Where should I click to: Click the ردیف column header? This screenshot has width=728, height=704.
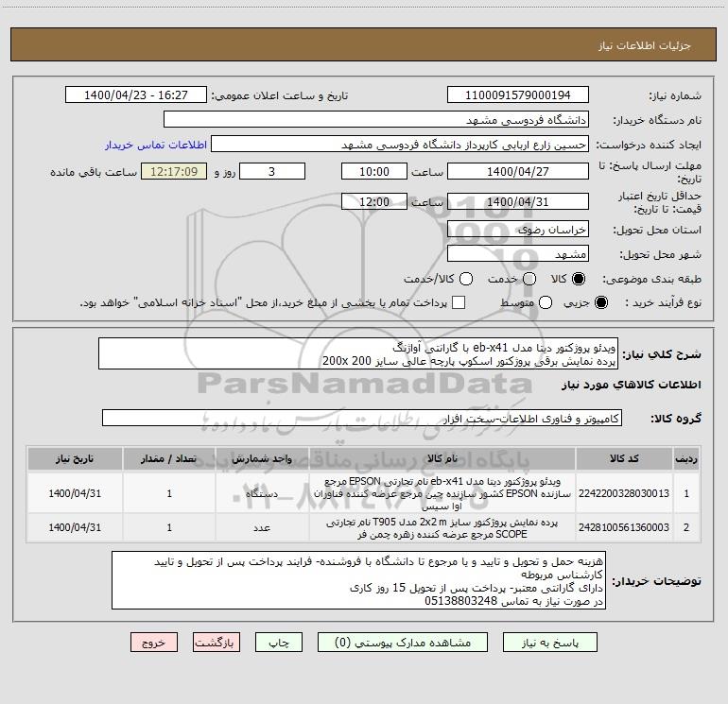(686, 458)
